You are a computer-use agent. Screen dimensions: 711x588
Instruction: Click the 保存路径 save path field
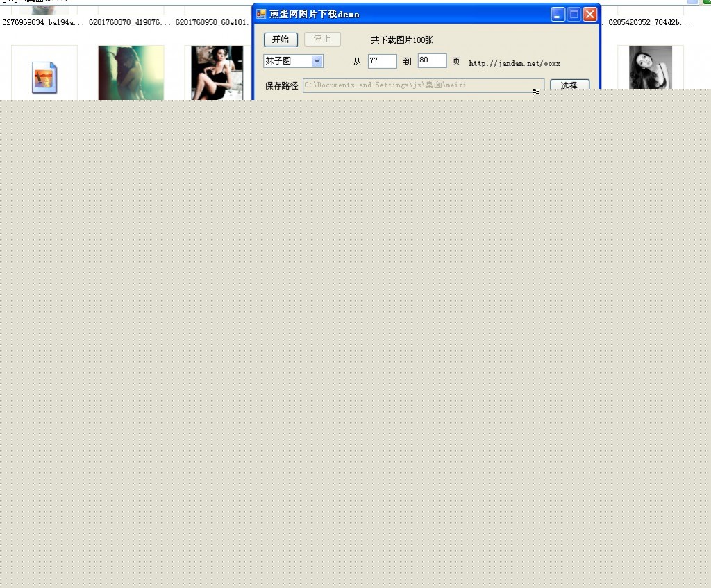pyautogui.click(x=424, y=85)
